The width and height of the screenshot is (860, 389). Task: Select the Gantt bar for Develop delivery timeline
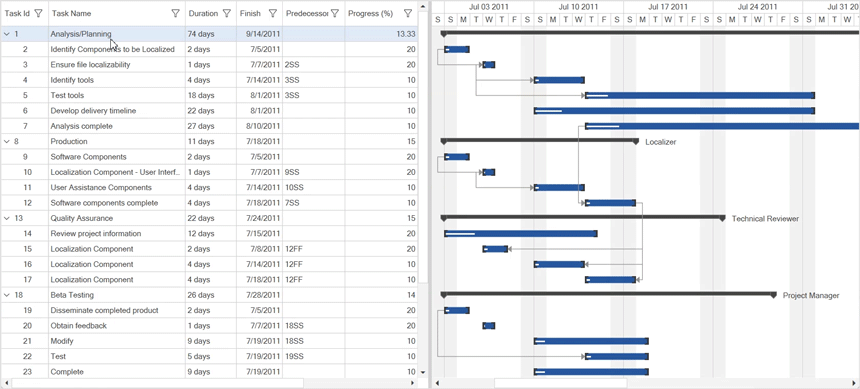(x=675, y=111)
